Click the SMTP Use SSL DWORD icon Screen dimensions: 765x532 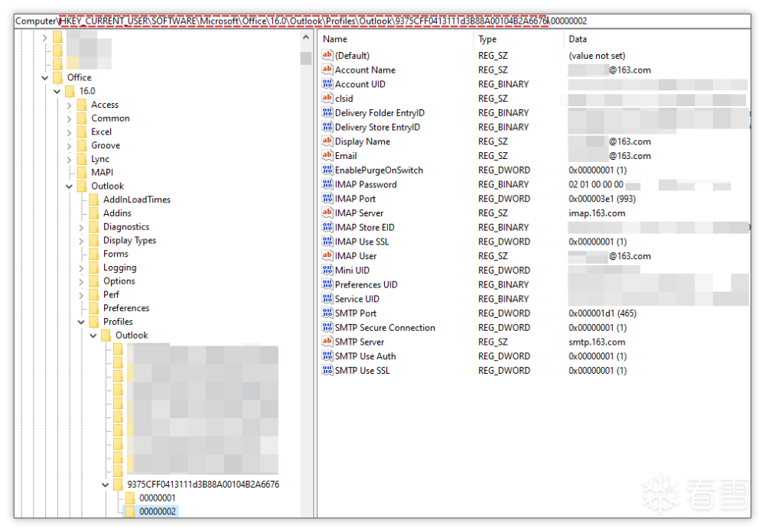327,370
